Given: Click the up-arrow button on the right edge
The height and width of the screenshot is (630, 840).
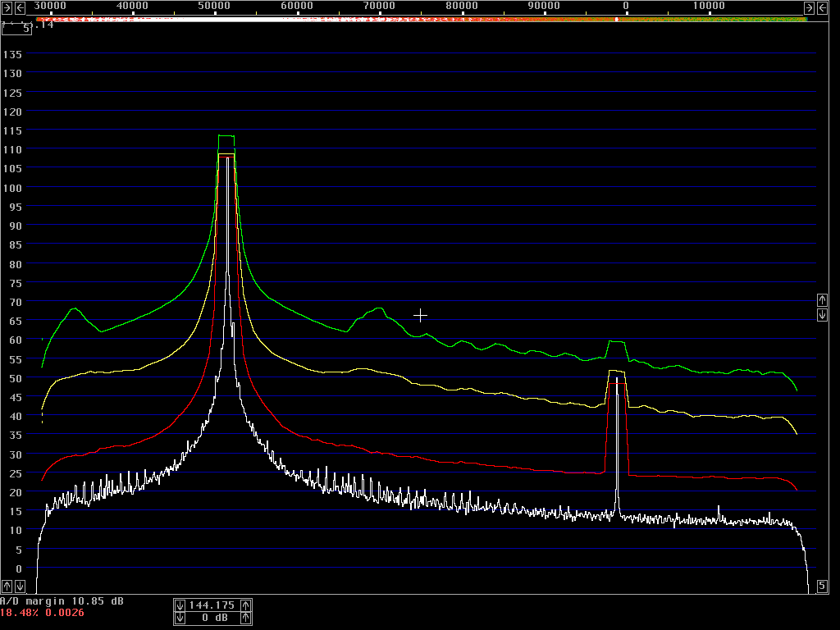Looking at the screenshot, I should pyautogui.click(x=822, y=300).
